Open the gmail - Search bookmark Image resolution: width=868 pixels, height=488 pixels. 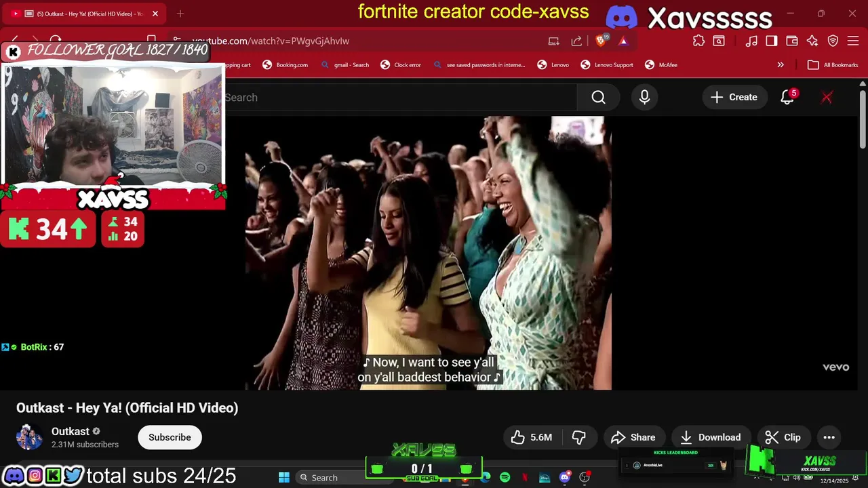coord(345,65)
